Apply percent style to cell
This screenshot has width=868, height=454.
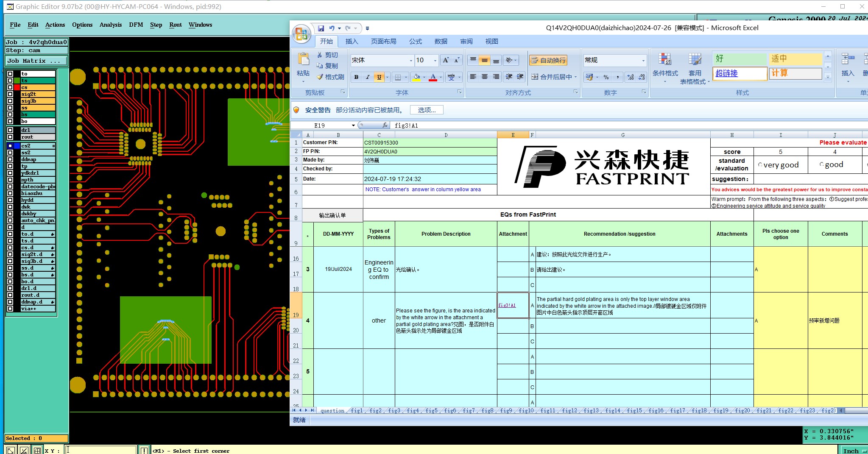[606, 77]
